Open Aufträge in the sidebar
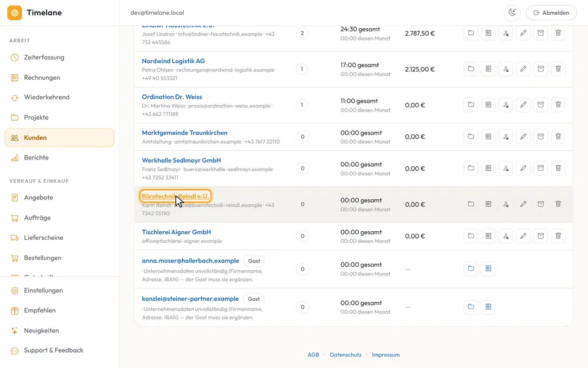The image size is (588, 368). tap(59, 218)
